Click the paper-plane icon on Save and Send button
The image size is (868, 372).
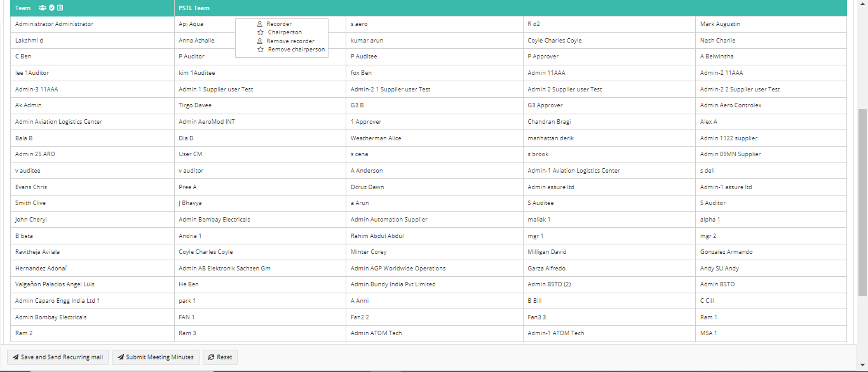(x=15, y=357)
